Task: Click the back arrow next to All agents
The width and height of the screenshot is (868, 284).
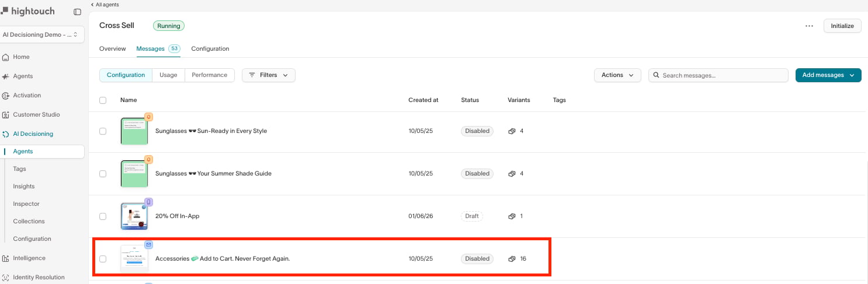Action: (x=92, y=5)
